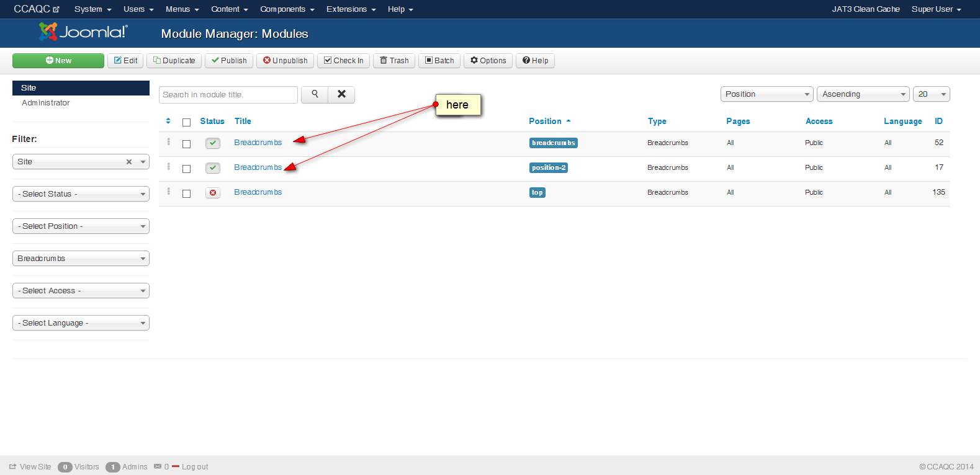Sort by the Pages column header

click(738, 122)
